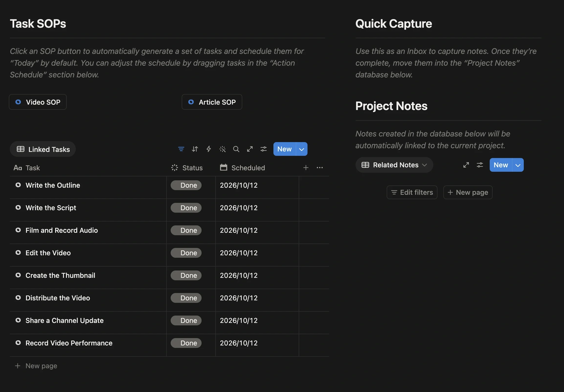Screen dimensions: 564x392
Task: Click the circle icon beside Write the Outline
Action: click(18, 185)
